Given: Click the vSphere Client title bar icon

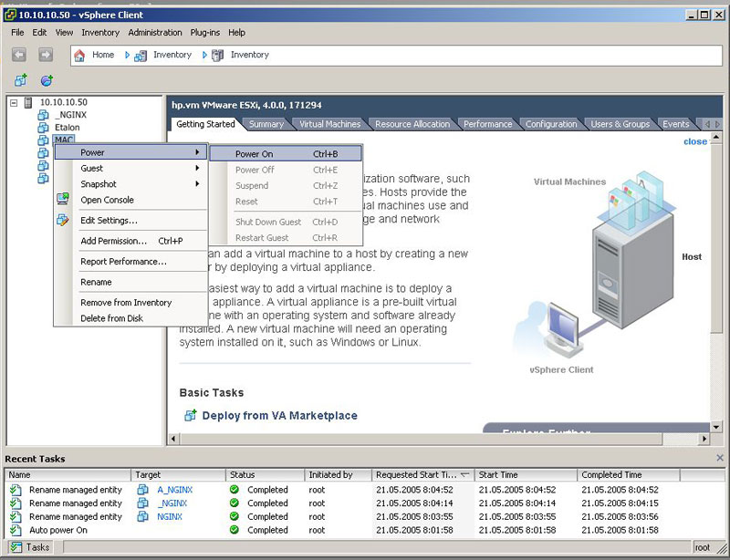Looking at the screenshot, I should [10, 15].
